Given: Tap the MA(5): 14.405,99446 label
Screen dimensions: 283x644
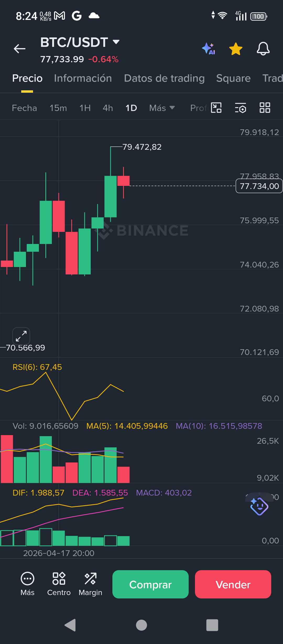Looking at the screenshot, I should coord(127,426).
